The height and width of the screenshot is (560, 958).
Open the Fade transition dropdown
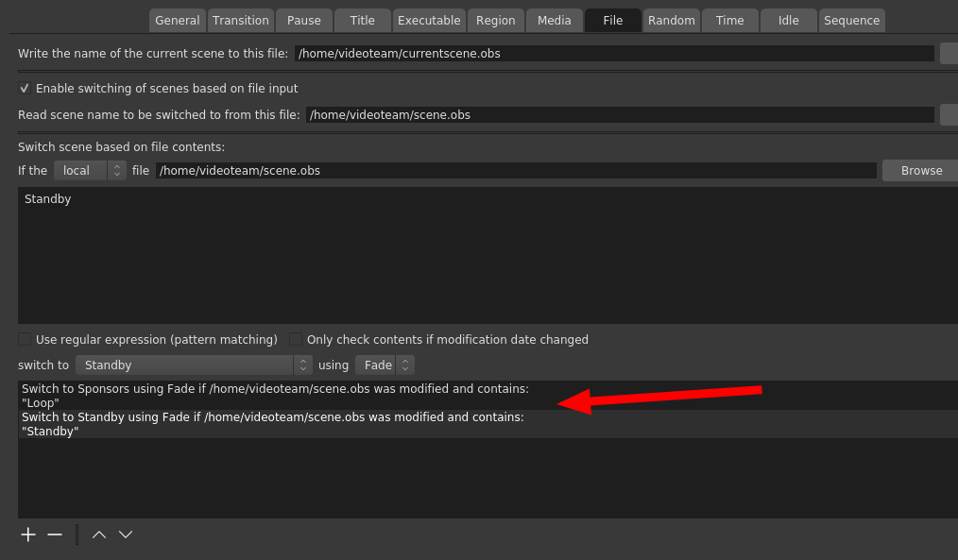coord(385,365)
